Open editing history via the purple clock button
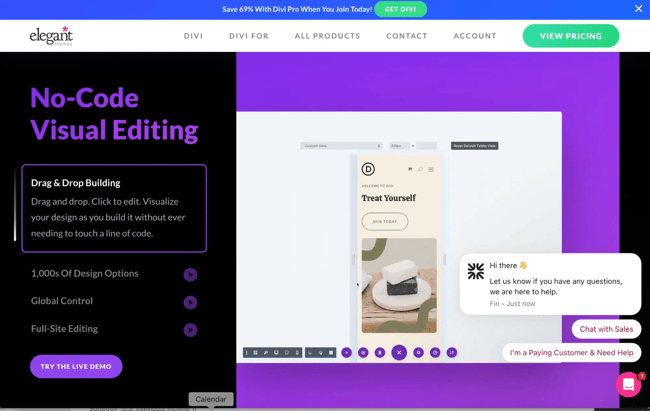 click(435, 353)
